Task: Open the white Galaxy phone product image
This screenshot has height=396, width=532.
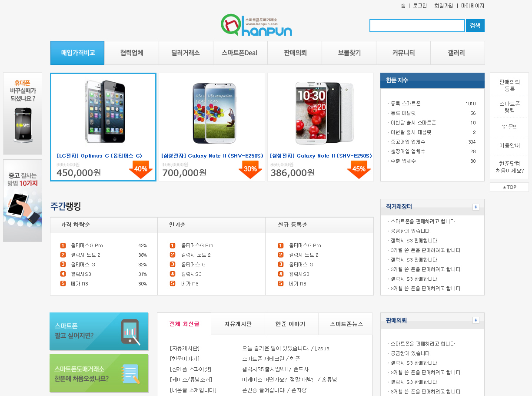Action: pyautogui.click(x=214, y=113)
